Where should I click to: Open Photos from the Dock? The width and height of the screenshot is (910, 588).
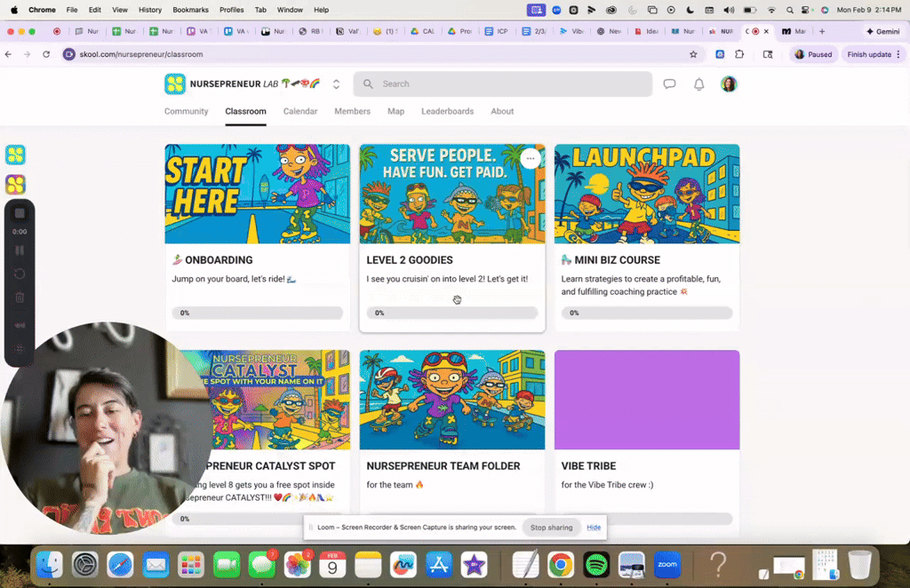[297, 564]
